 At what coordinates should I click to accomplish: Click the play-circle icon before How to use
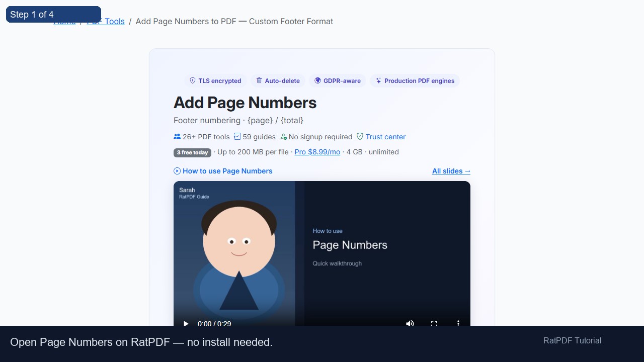[177, 171]
